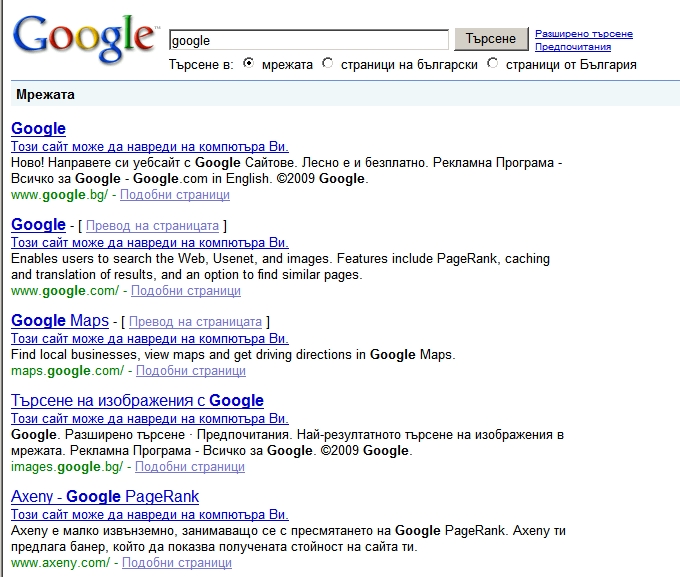Open the first Google result title
Viewport: 680px width, 577px height.
(x=38, y=129)
